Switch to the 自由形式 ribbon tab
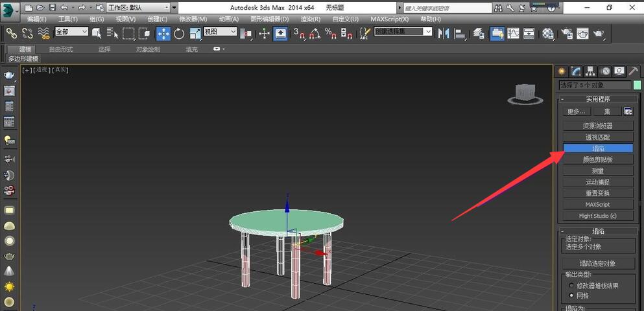This screenshot has height=311, width=644. (61, 49)
